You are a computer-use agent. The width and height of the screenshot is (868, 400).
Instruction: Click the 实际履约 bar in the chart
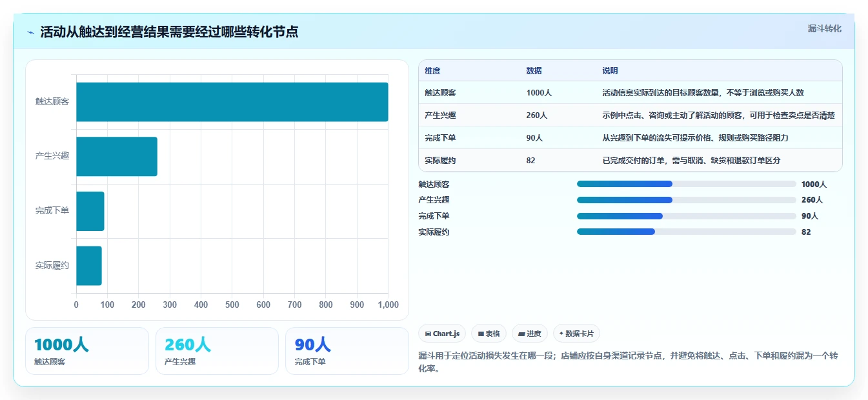click(89, 265)
